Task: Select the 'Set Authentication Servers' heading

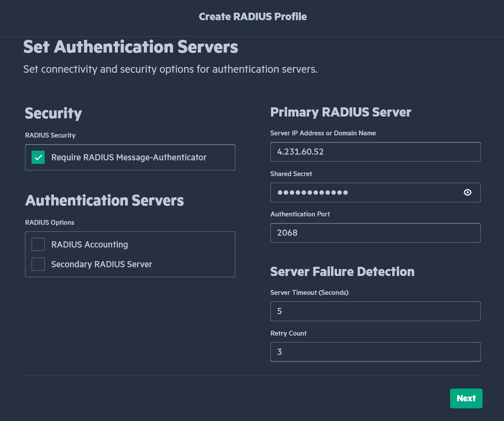Action: pyautogui.click(x=131, y=47)
